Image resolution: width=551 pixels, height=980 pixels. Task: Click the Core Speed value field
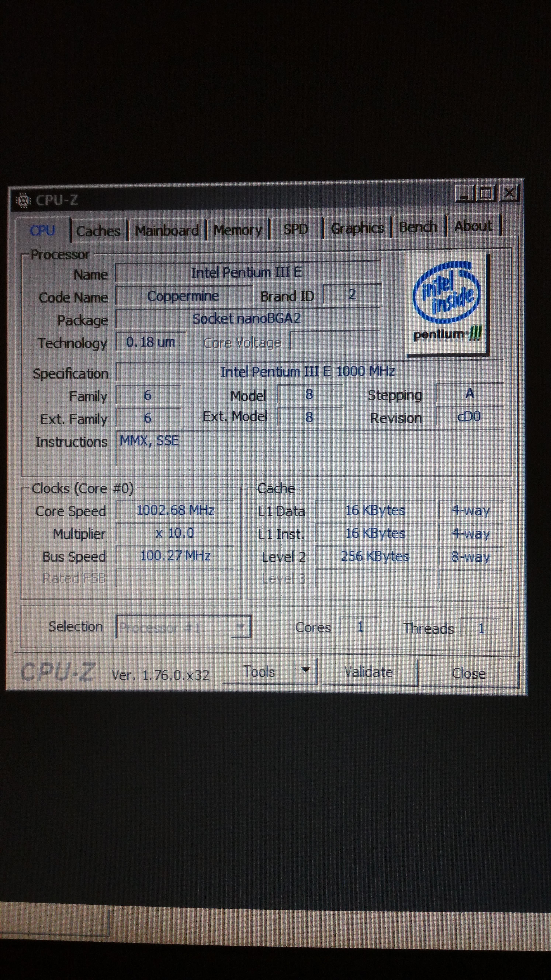pos(175,510)
